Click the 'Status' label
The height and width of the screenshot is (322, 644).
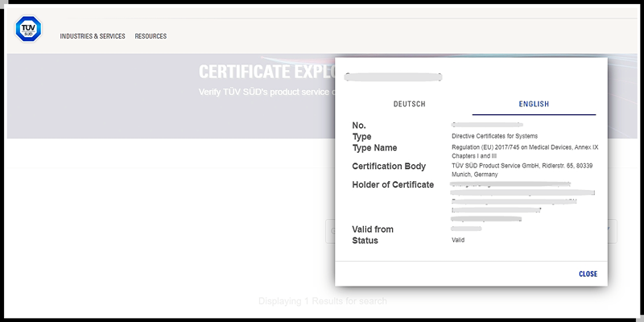pos(365,241)
